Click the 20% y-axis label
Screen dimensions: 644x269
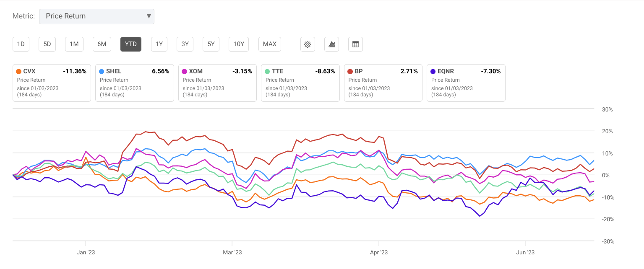[x=607, y=132]
